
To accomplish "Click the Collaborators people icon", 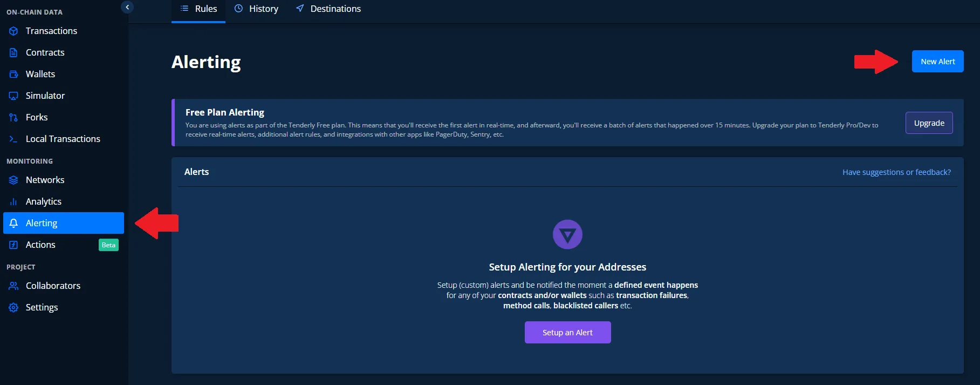I will click(x=13, y=286).
